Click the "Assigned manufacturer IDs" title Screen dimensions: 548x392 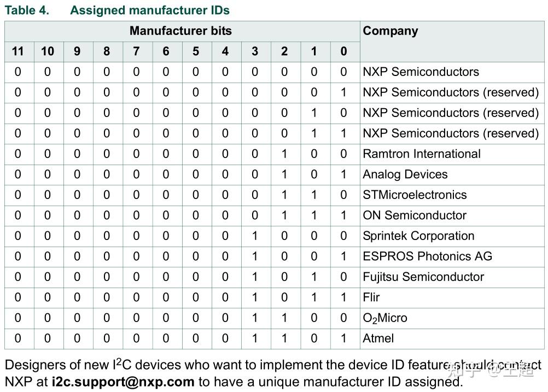click(x=150, y=10)
